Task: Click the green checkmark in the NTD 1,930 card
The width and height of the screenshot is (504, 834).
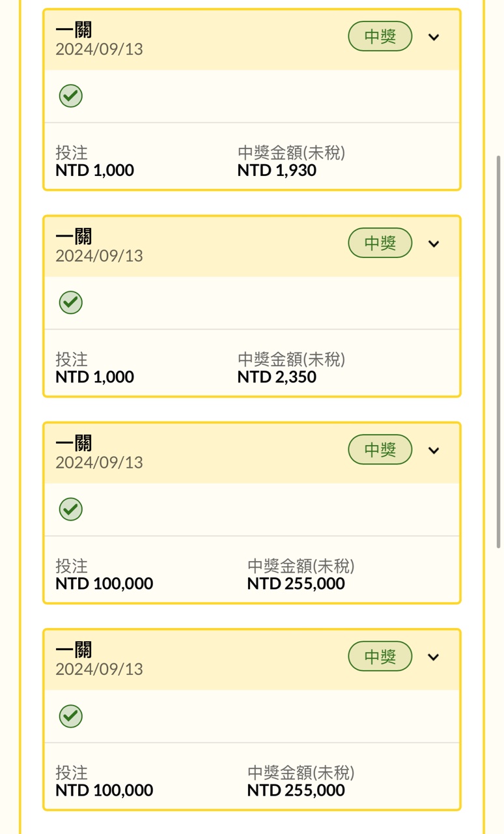Action: point(71,96)
